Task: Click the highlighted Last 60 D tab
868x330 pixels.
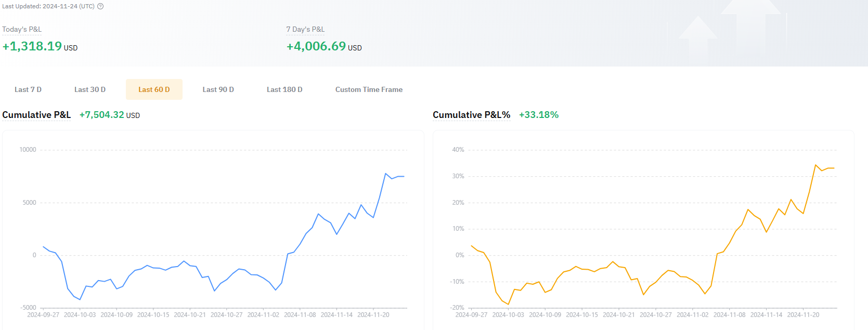Action: (154, 89)
